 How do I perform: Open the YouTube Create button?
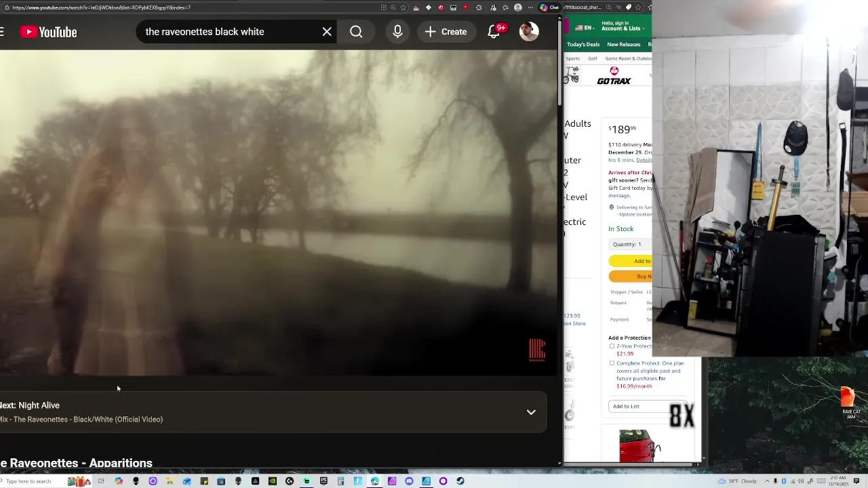point(446,32)
